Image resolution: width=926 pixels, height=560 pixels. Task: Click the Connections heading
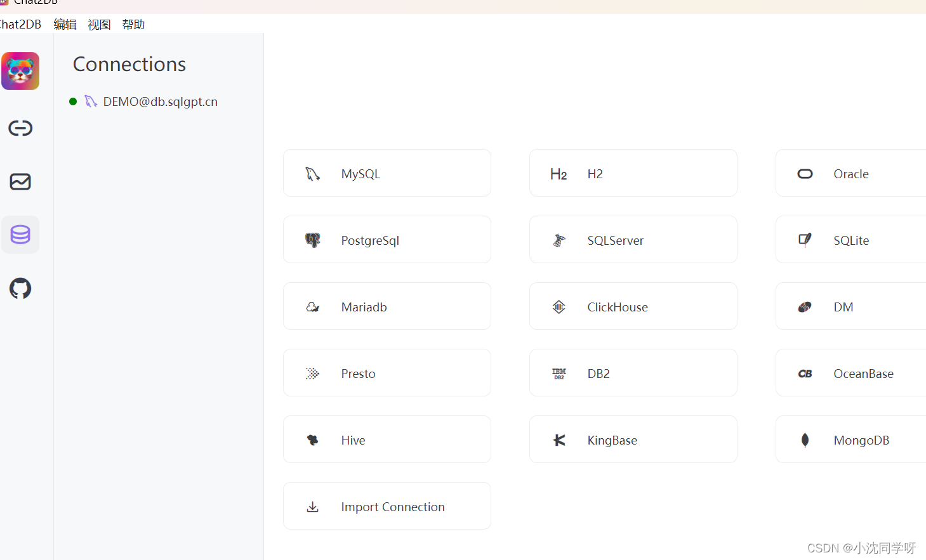tap(129, 64)
